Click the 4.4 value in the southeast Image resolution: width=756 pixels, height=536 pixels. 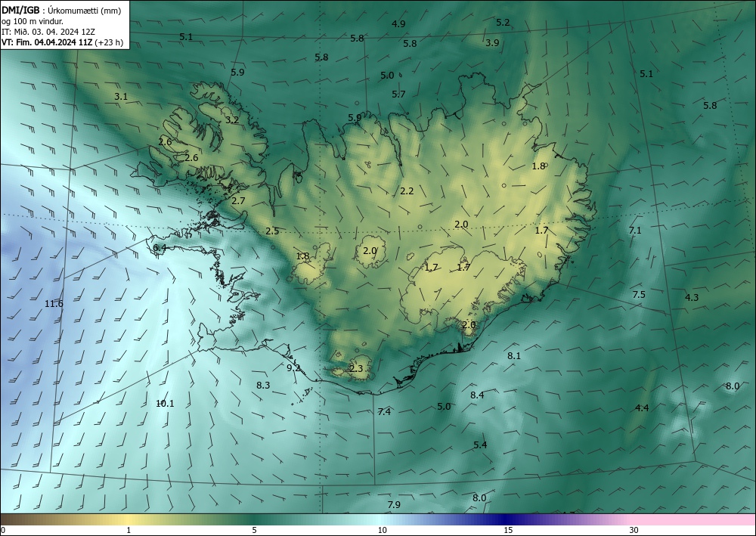[642, 407]
